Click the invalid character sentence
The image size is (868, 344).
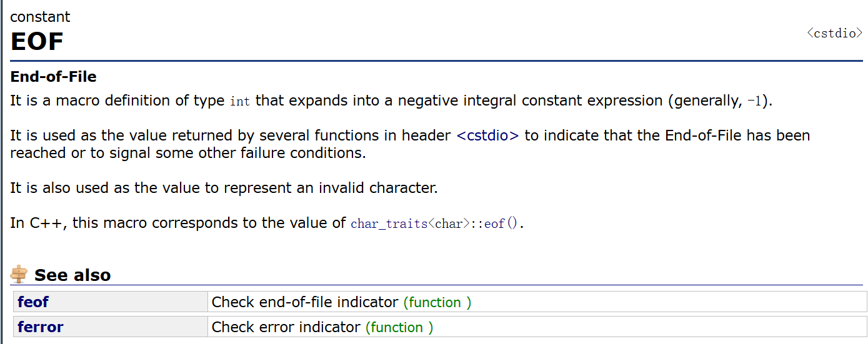tap(224, 188)
